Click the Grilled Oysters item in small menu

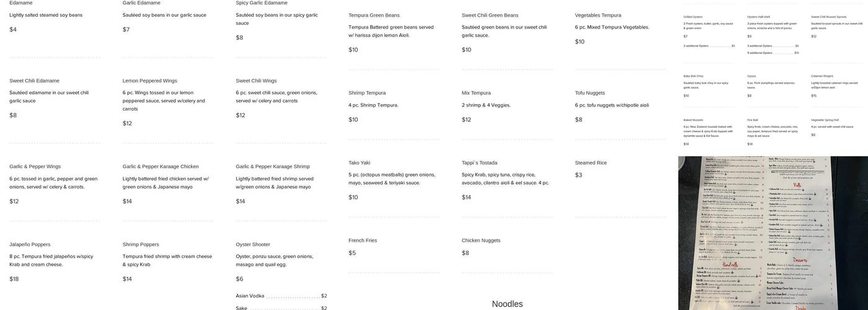[x=693, y=17]
